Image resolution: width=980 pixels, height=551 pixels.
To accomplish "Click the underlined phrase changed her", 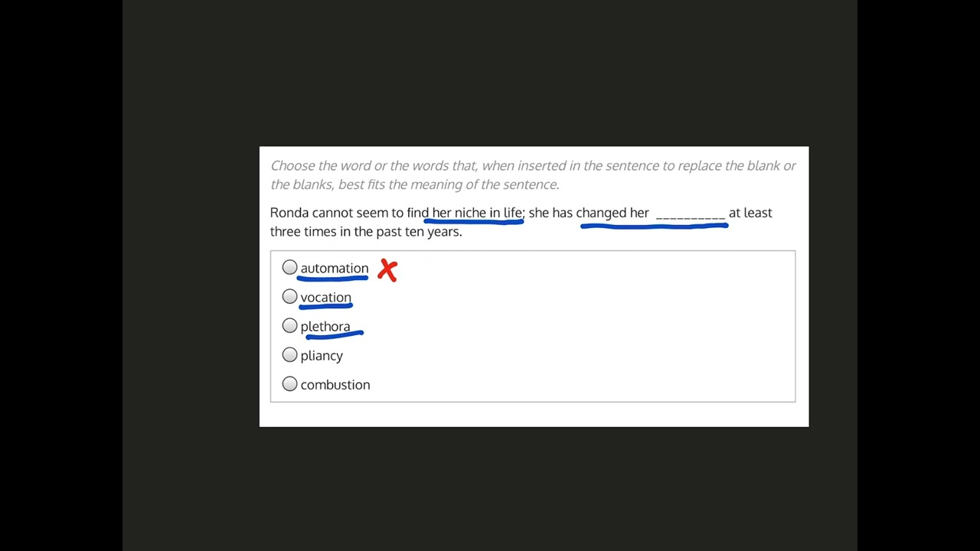I will click(612, 213).
